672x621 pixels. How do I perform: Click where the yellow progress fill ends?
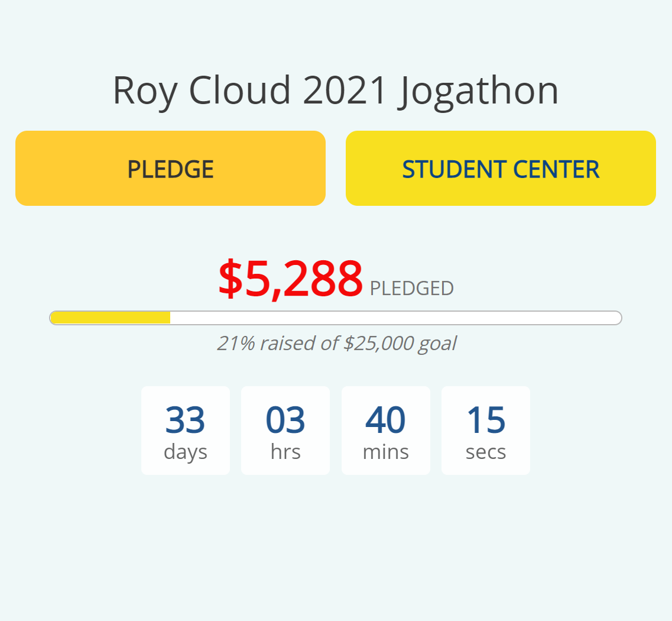pos(170,318)
